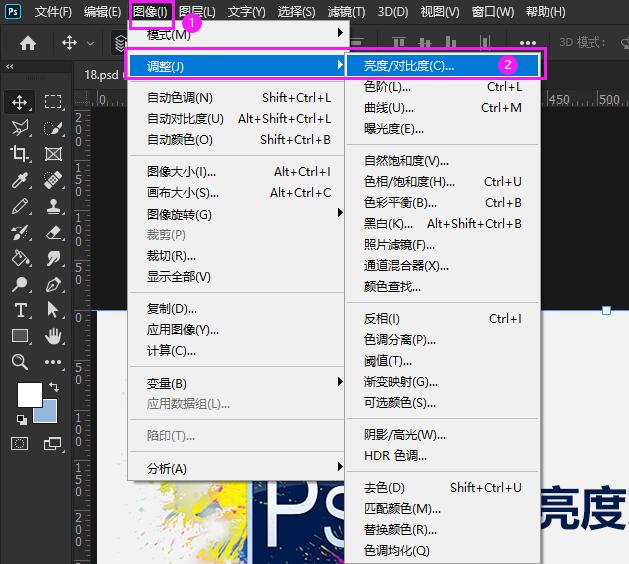
Task: Open more options three-dots in options bar
Action: click(528, 43)
